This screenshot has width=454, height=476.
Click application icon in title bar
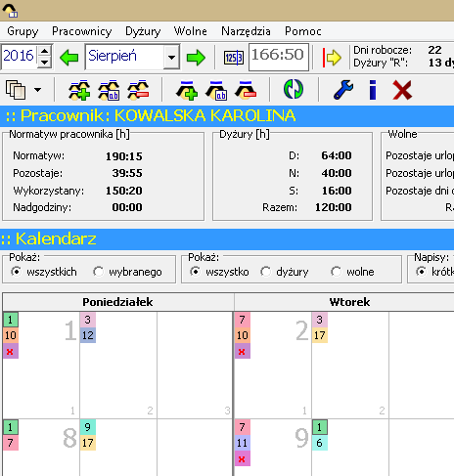pos(10,11)
